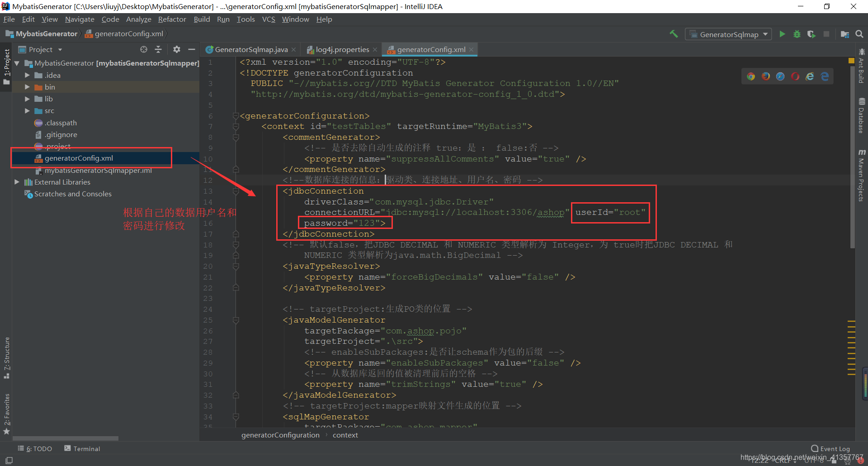Select .gitignore file in project tree

[x=61, y=134]
